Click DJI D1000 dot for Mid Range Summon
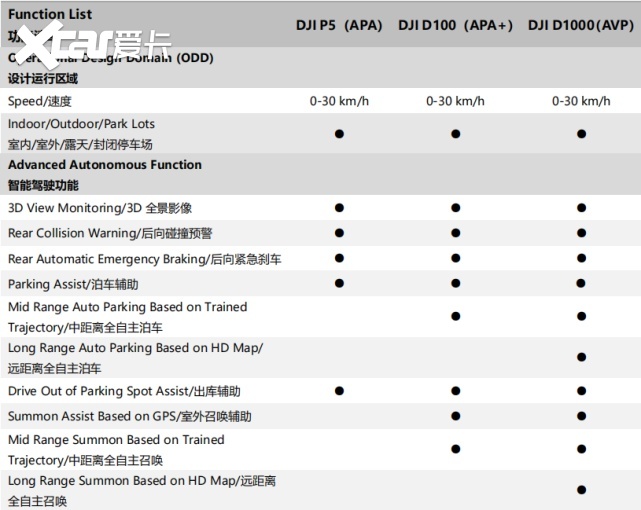Viewport: 641px width, 510px height. [x=581, y=449]
